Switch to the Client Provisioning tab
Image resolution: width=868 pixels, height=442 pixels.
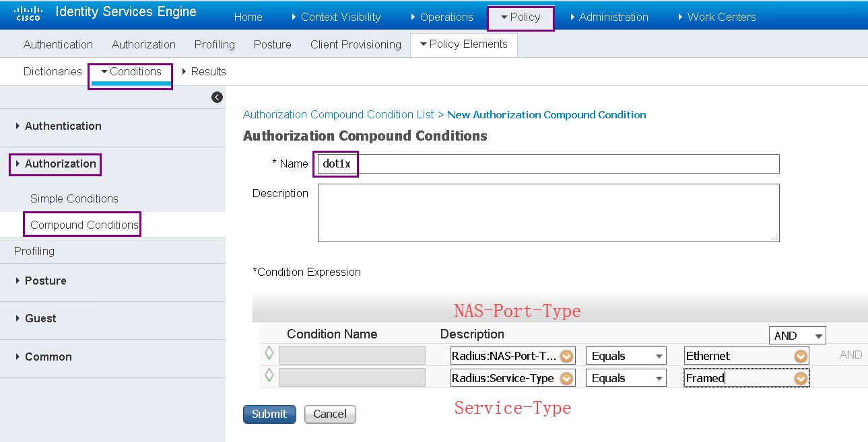point(356,44)
